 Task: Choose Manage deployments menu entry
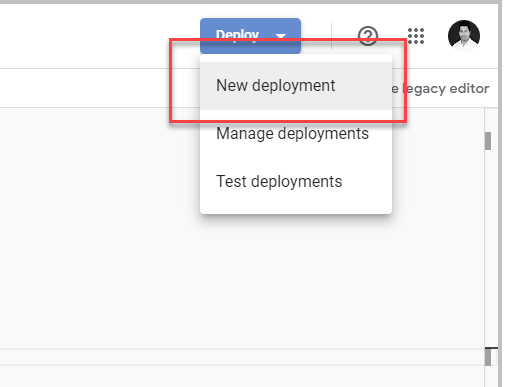pyautogui.click(x=292, y=134)
